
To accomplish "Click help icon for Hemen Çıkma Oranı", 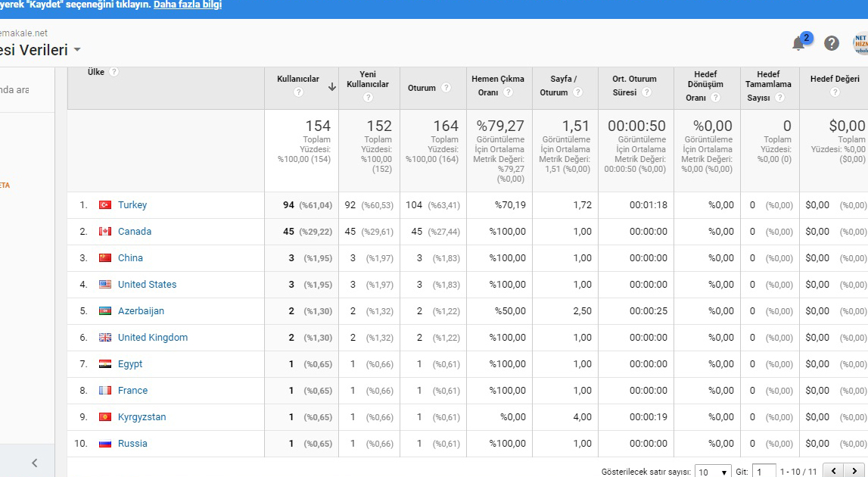I will (x=508, y=92).
